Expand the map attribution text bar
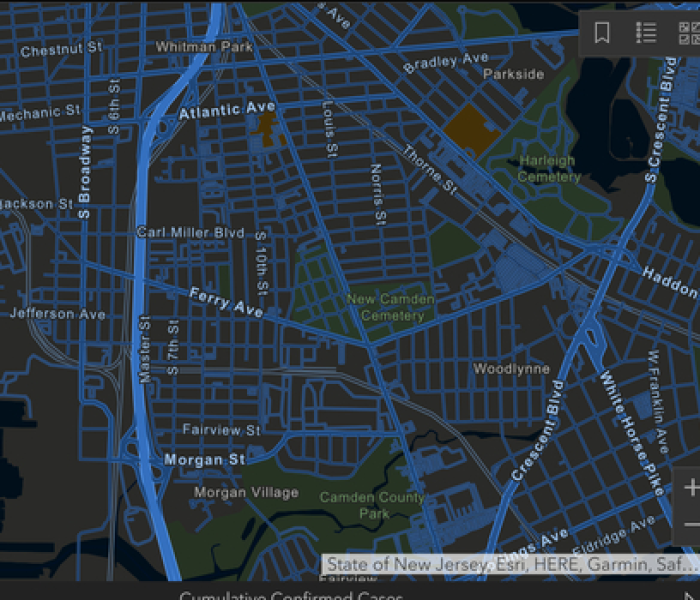Image resolution: width=700 pixels, height=600 pixels. click(510, 565)
